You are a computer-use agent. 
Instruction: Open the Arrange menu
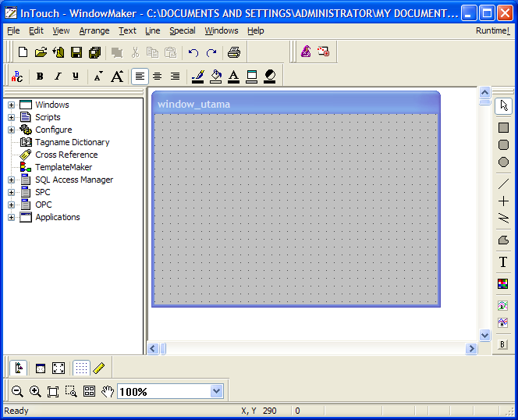(94, 30)
